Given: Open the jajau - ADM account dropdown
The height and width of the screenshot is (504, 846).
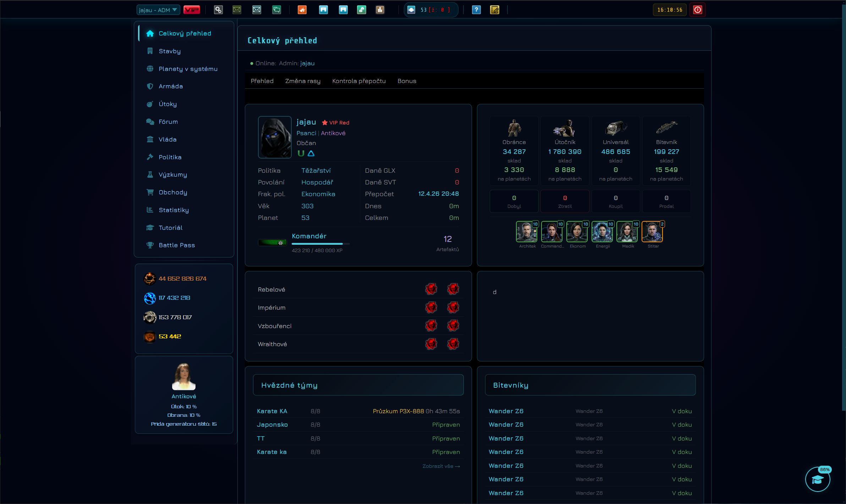Looking at the screenshot, I should pos(158,10).
